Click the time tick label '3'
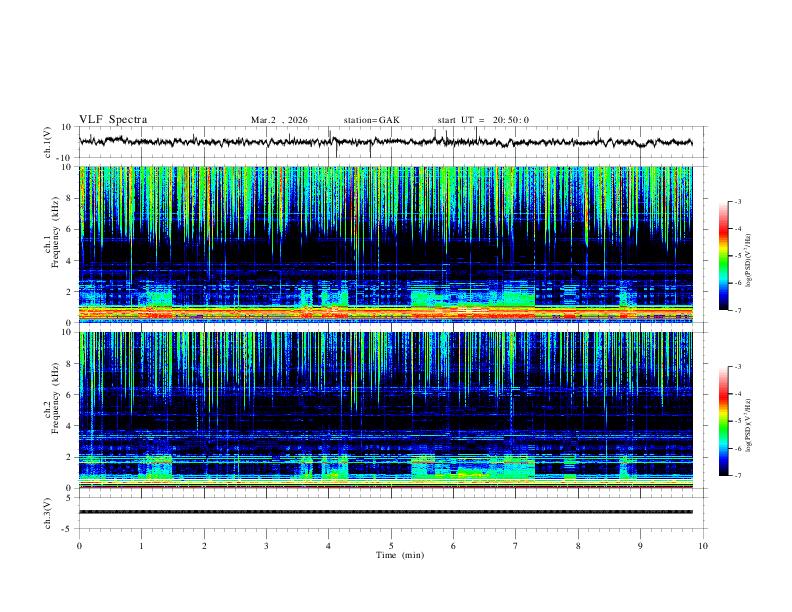Viewport: 792px width, 612px height. [266, 546]
